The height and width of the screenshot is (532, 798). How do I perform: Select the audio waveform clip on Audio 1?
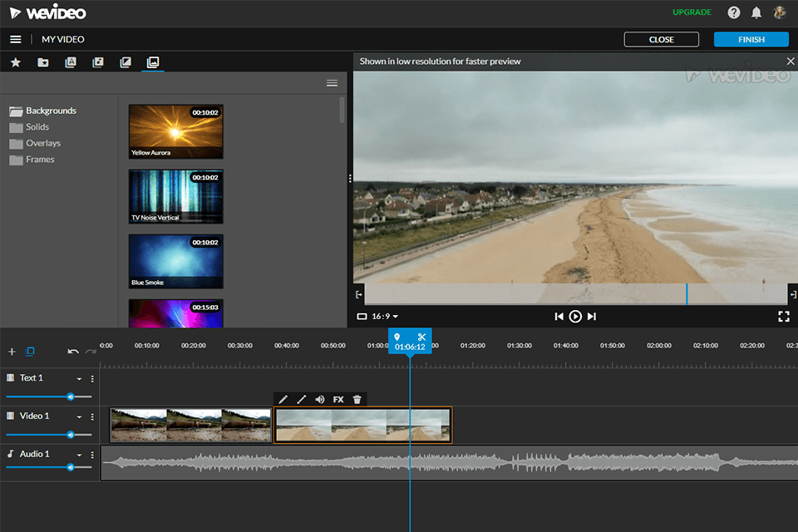450,463
